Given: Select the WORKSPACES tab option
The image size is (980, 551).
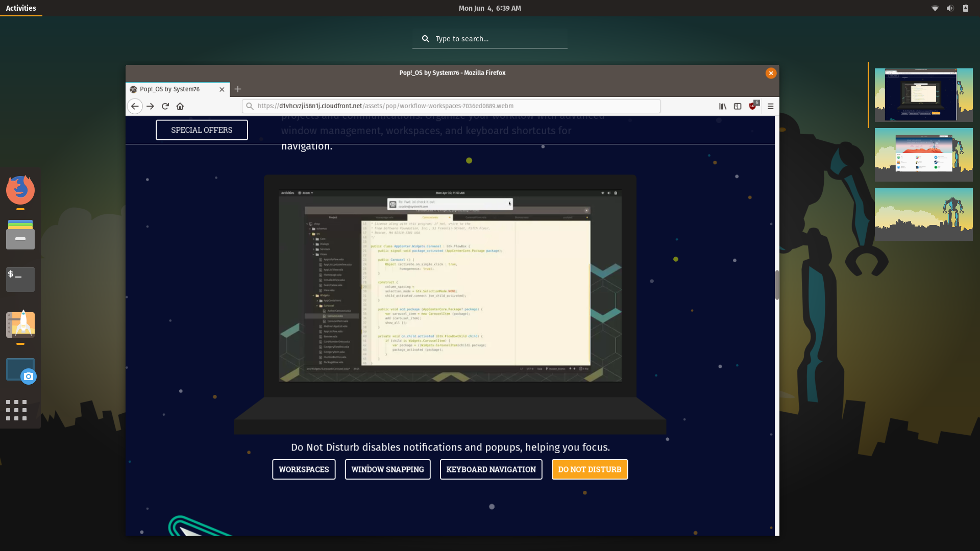Looking at the screenshot, I should (x=304, y=469).
